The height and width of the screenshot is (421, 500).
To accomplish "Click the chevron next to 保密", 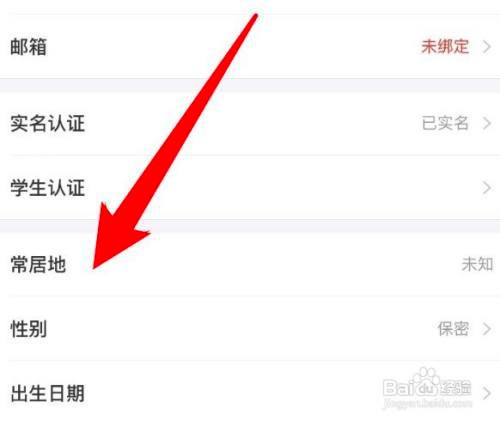I will tap(487, 329).
